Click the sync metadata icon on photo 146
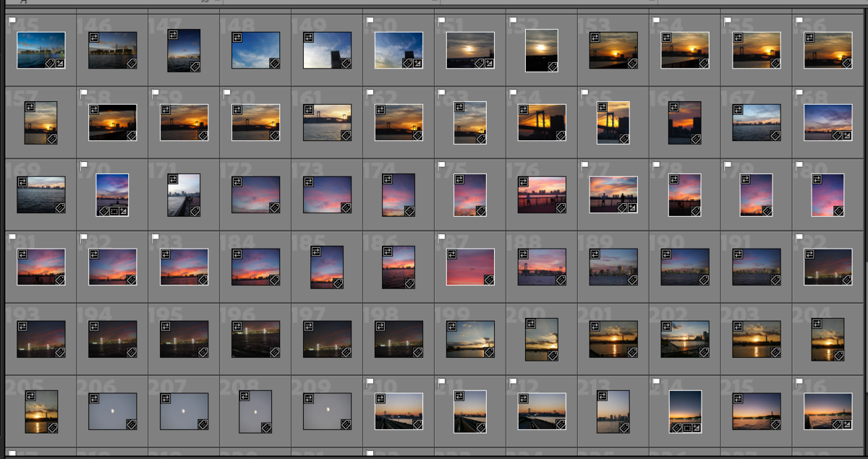Viewport: 868px width, 459px height. click(x=94, y=37)
